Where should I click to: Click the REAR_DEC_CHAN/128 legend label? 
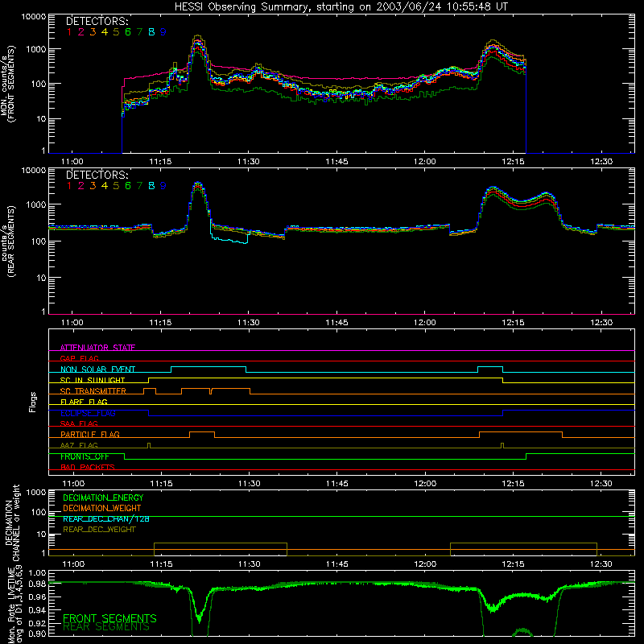pos(106,518)
